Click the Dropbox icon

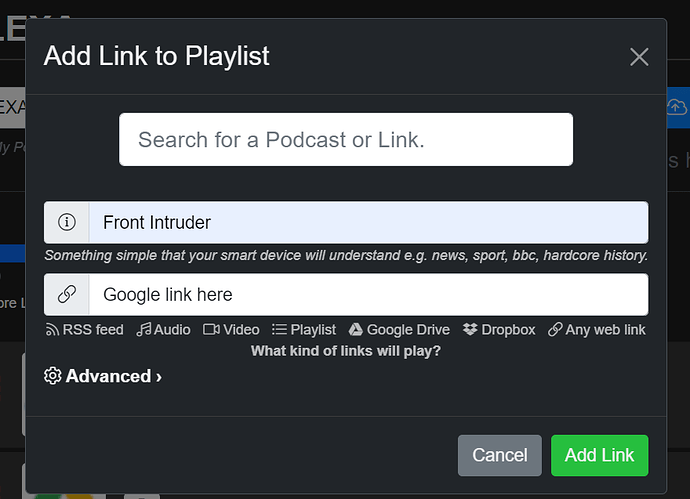pos(470,329)
